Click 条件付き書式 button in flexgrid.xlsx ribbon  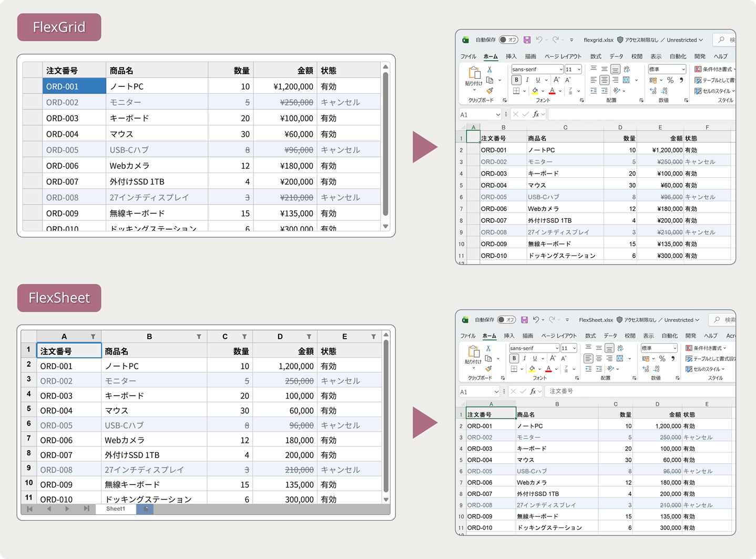tap(714, 69)
